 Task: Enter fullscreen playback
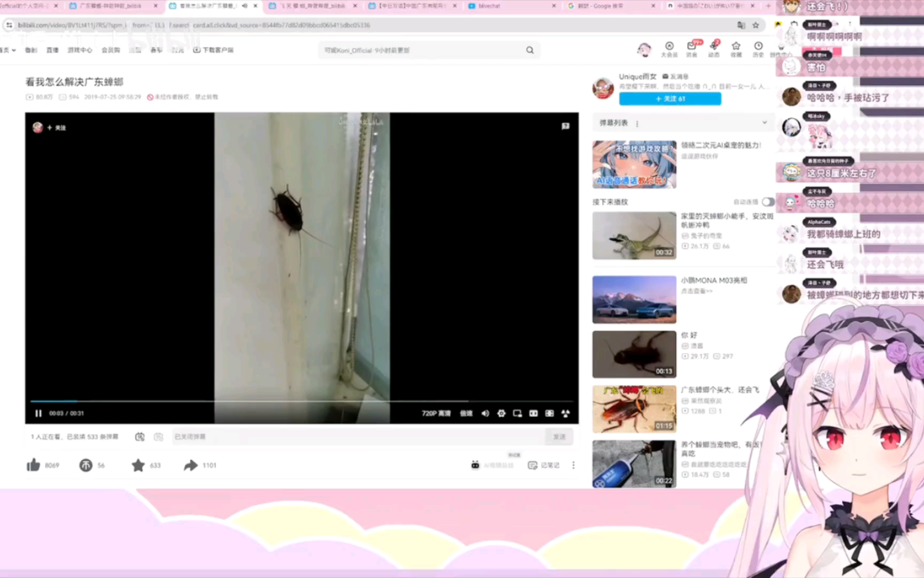pos(565,414)
